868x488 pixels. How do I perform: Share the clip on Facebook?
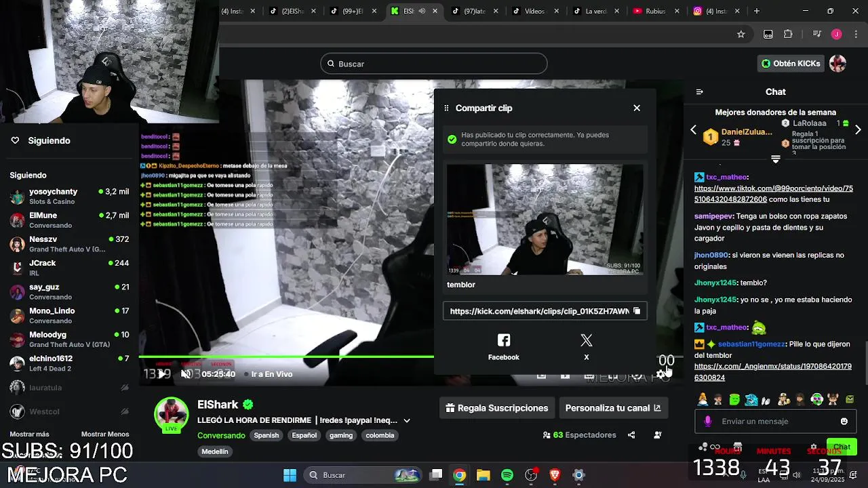coord(504,347)
